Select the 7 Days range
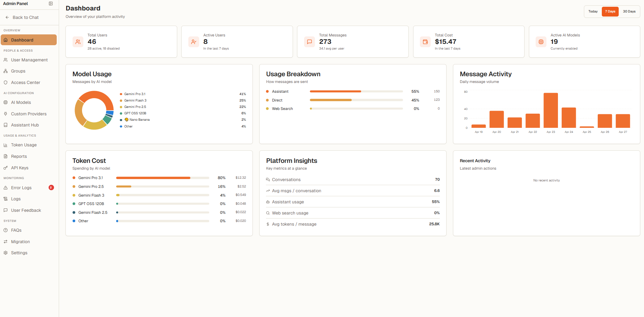The image size is (644, 317). point(610,11)
